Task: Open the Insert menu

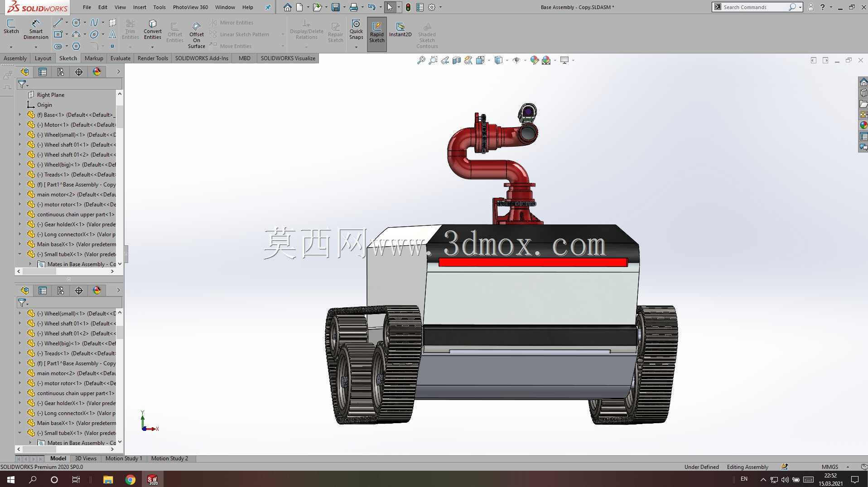Action: (x=140, y=7)
